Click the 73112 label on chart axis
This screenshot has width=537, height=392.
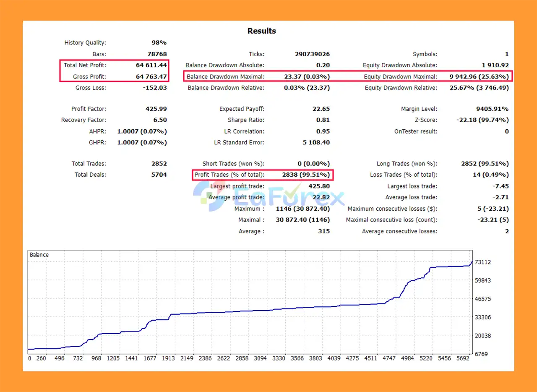coord(482,262)
